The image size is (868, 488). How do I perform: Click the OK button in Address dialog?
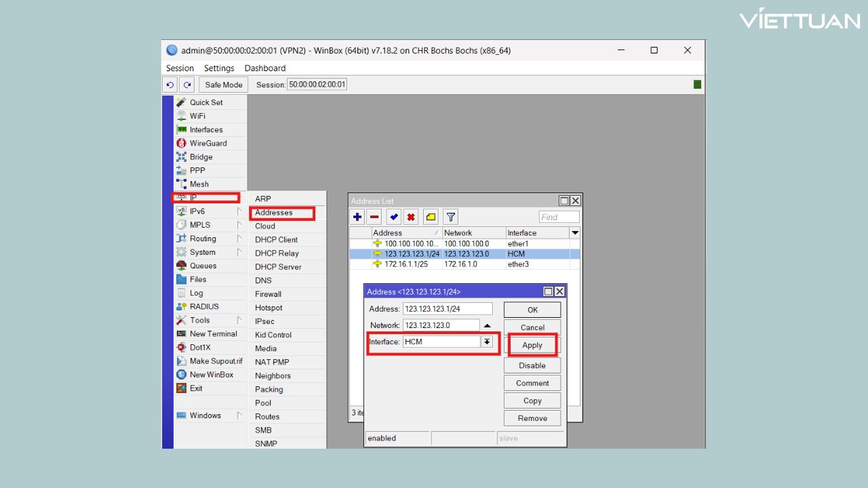tap(532, 310)
